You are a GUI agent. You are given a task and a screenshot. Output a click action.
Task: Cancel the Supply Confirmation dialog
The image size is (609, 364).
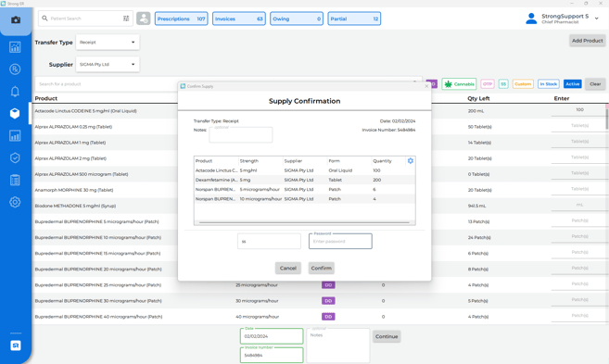click(287, 269)
